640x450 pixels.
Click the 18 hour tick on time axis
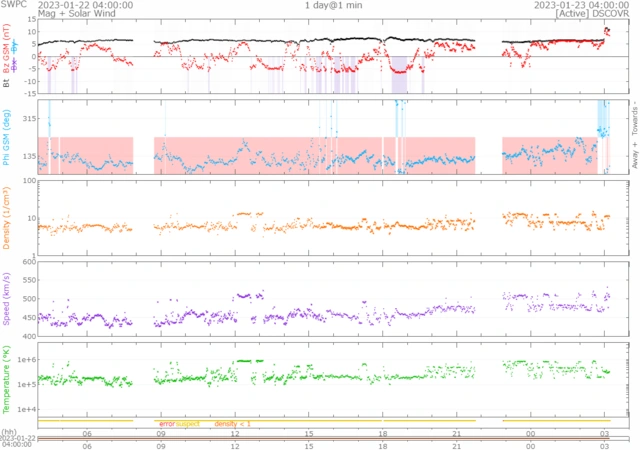point(383,432)
